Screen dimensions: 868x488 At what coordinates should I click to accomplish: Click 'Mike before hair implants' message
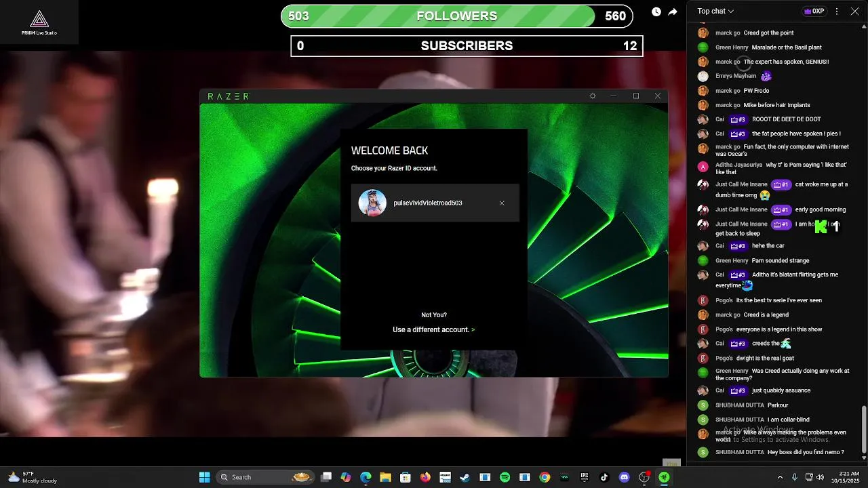click(x=776, y=105)
